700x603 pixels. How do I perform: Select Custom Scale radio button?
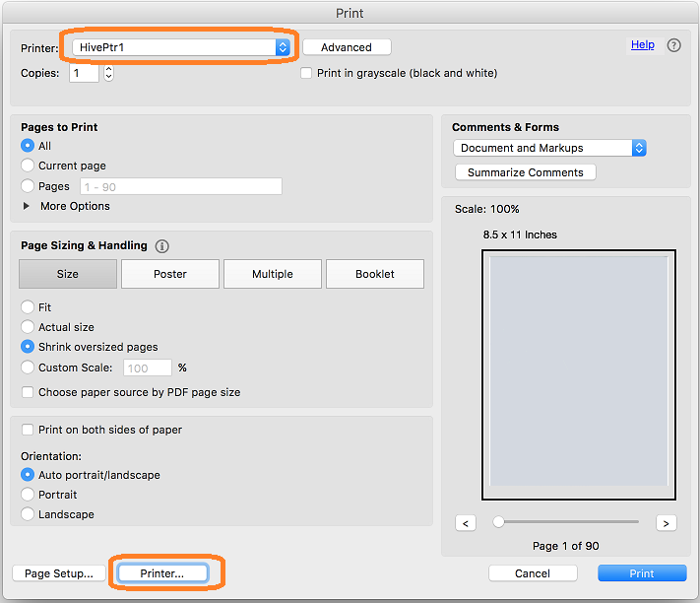click(x=28, y=368)
